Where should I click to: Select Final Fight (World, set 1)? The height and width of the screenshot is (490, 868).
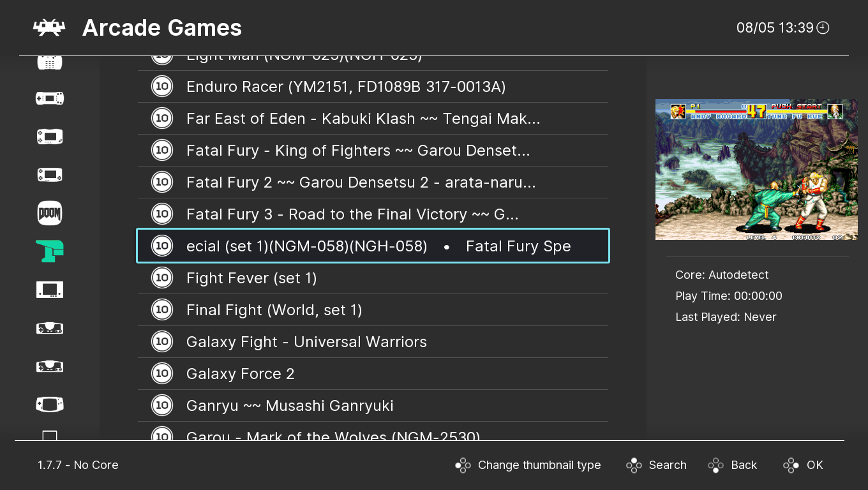pyautogui.click(x=373, y=310)
